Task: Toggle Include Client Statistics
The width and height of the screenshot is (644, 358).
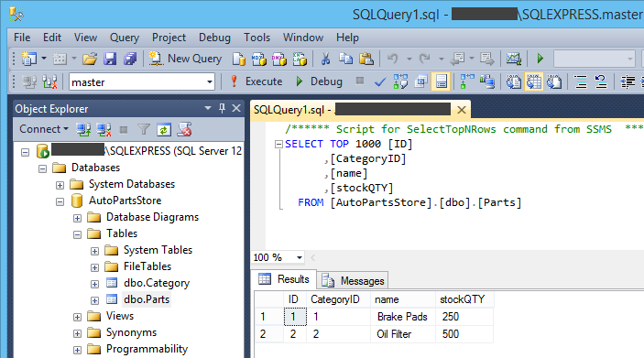Action: click(487, 81)
